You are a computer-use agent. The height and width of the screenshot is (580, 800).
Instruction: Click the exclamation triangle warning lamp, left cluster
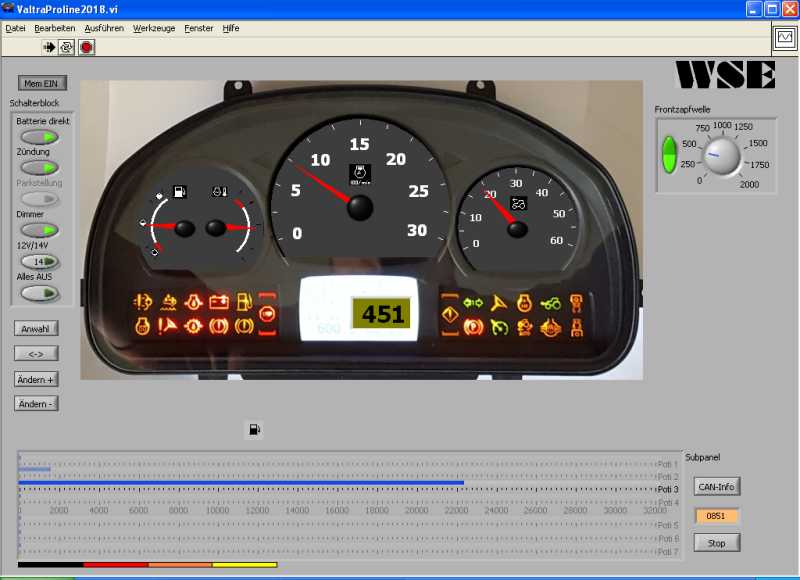coord(167,325)
